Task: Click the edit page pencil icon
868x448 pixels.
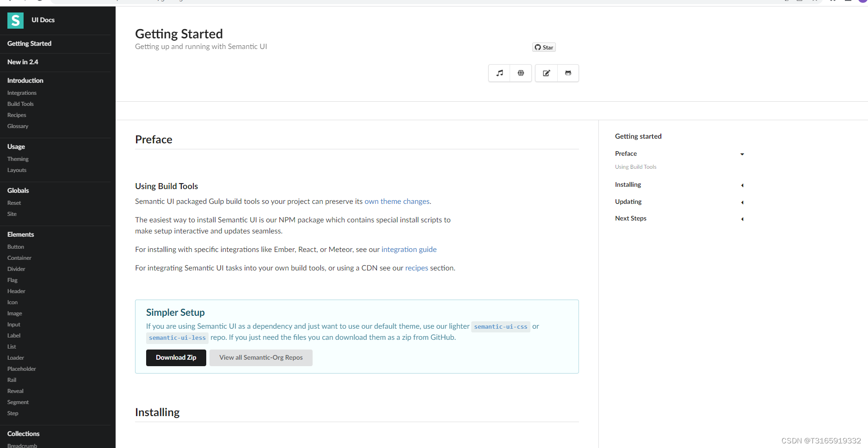Action: point(546,73)
